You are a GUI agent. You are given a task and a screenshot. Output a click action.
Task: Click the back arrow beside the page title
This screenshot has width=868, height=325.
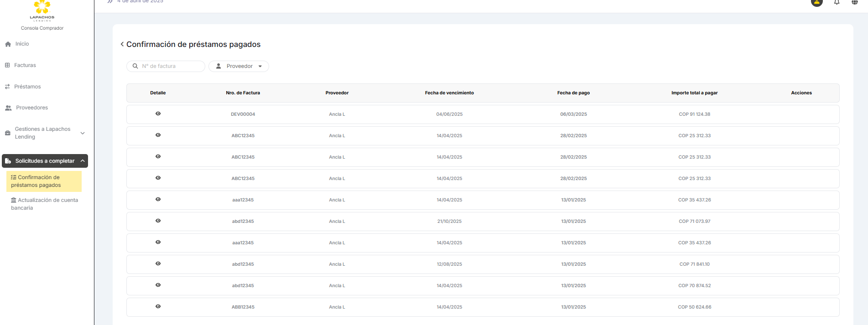click(122, 44)
